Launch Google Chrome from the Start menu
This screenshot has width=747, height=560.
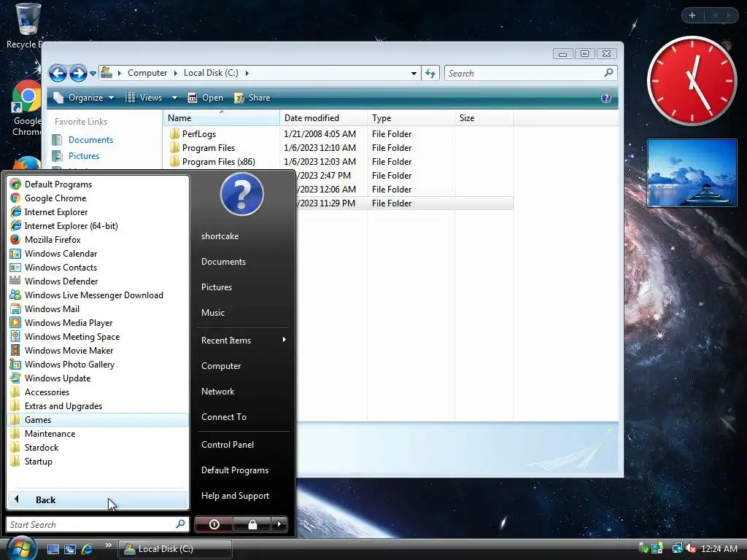click(x=98, y=198)
